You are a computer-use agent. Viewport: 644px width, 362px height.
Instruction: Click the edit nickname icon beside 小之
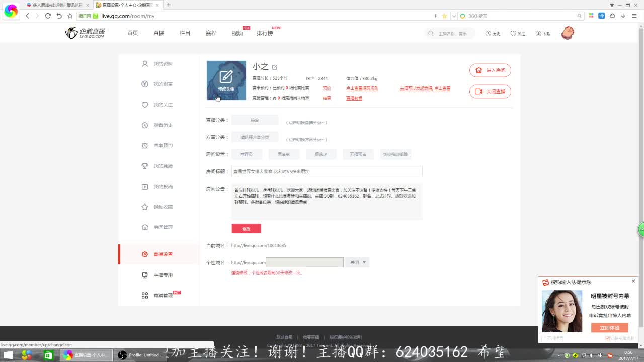tap(275, 67)
